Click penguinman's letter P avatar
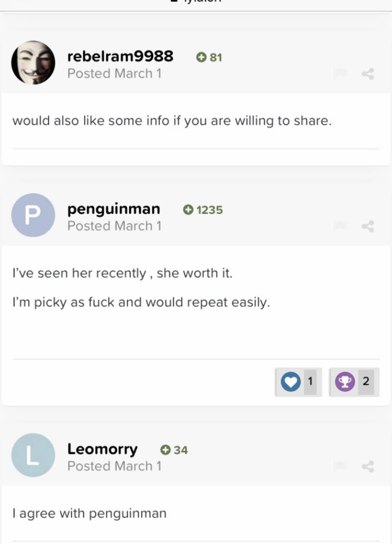The width and height of the screenshot is (392, 544). [x=33, y=215]
